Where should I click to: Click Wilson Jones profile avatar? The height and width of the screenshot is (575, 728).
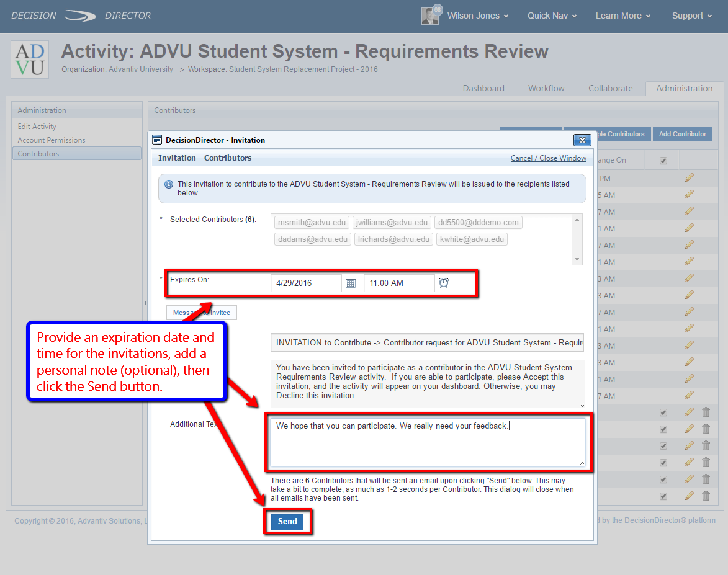tap(430, 16)
